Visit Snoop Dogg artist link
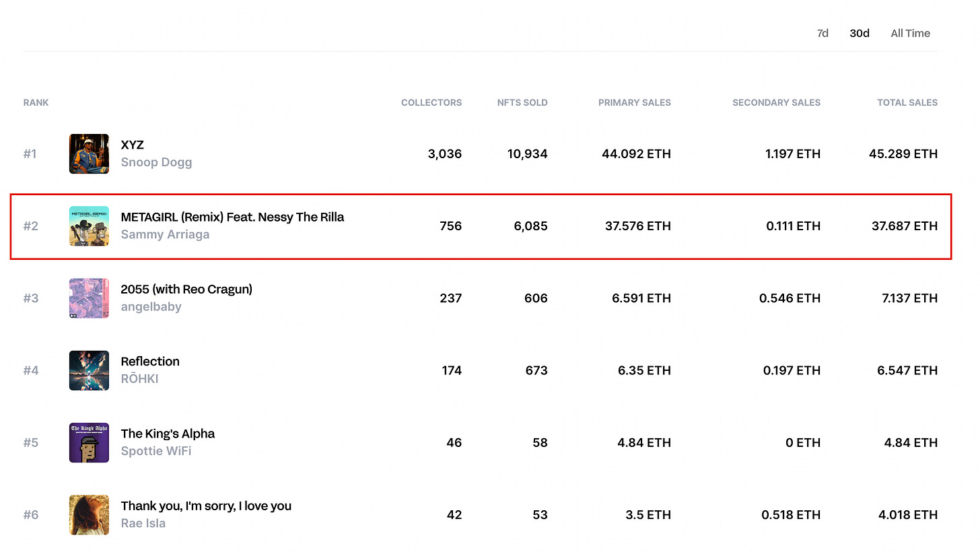 pyautogui.click(x=156, y=162)
